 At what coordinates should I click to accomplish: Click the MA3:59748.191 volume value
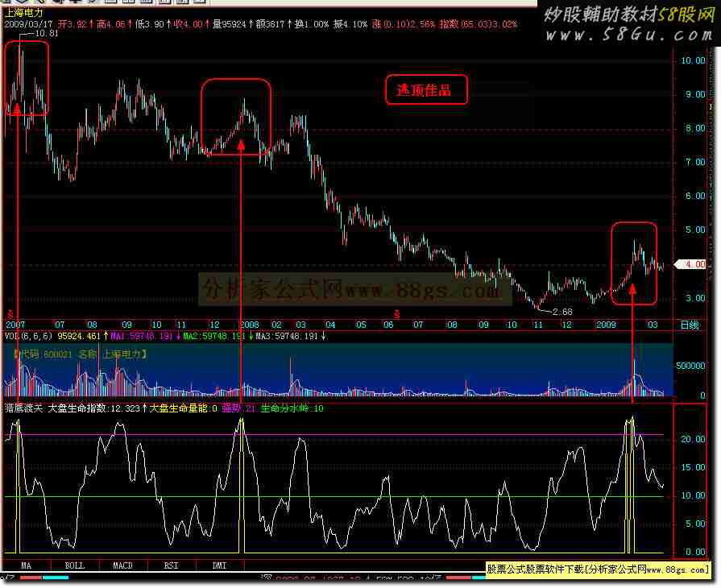coord(287,336)
